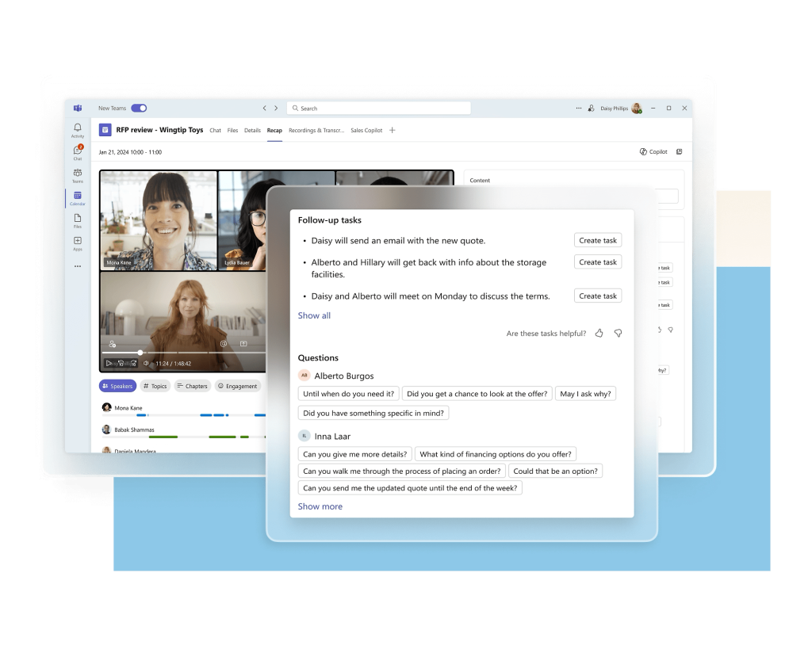Screen dimensions: 812x645
Task: Select the Topics filter pill
Action: click(x=155, y=386)
